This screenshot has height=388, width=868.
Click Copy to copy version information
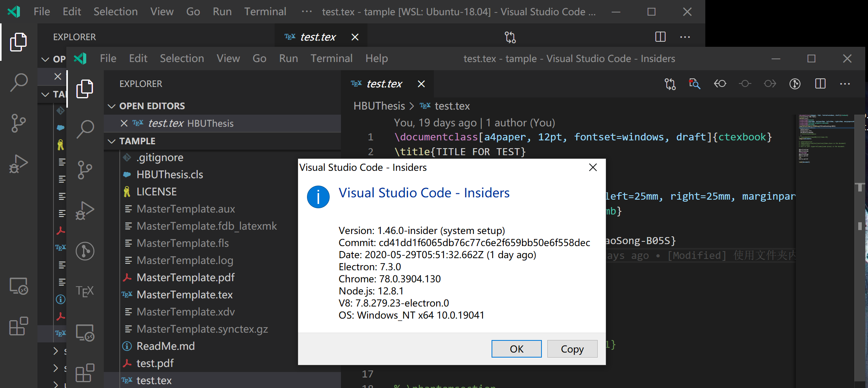(572, 349)
